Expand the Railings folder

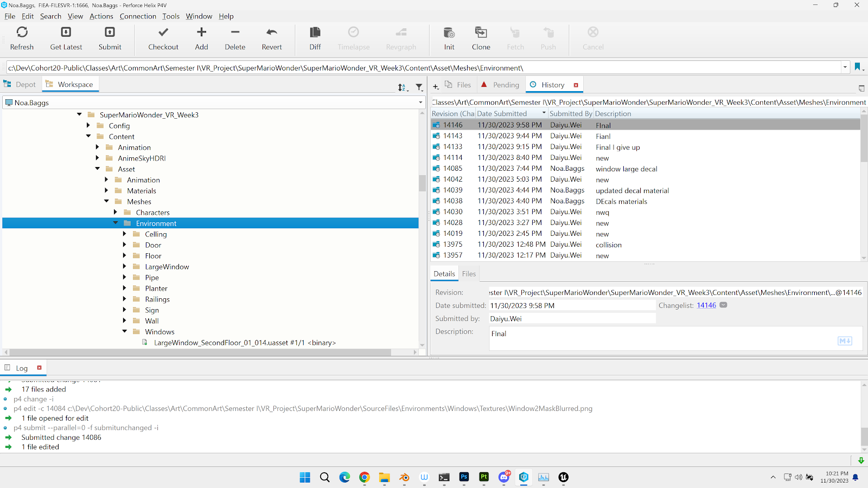[125, 299]
